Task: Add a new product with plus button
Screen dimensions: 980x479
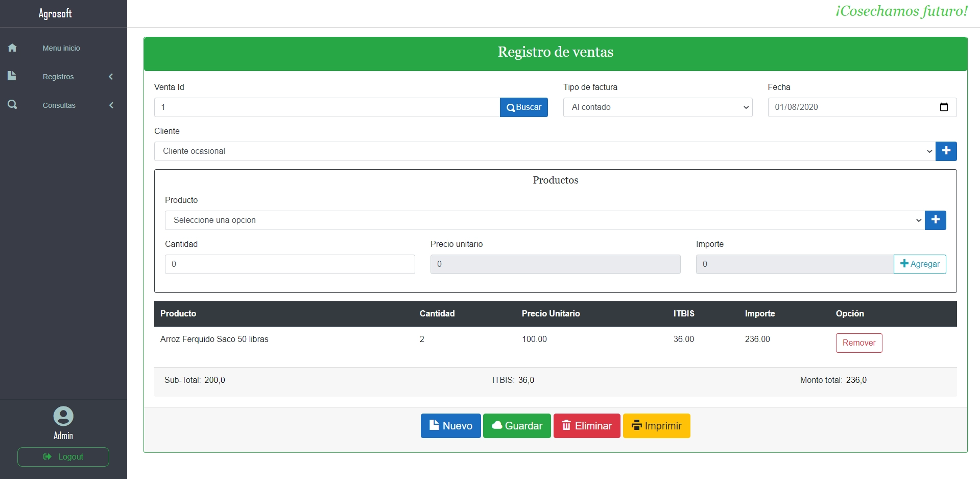Action: (936, 220)
